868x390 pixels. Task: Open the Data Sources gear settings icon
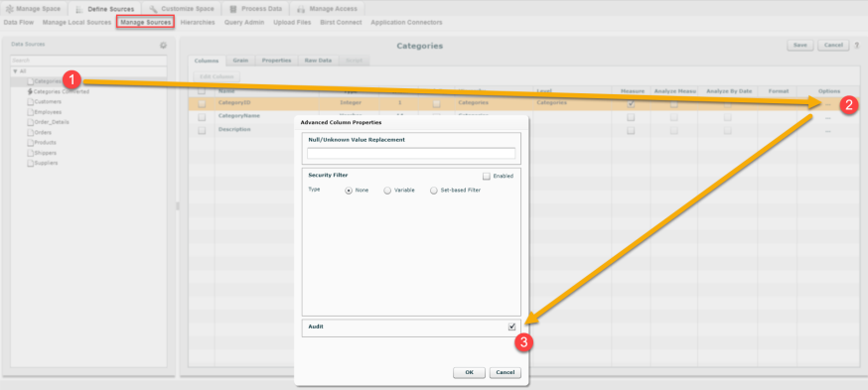[x=163, y=46]
